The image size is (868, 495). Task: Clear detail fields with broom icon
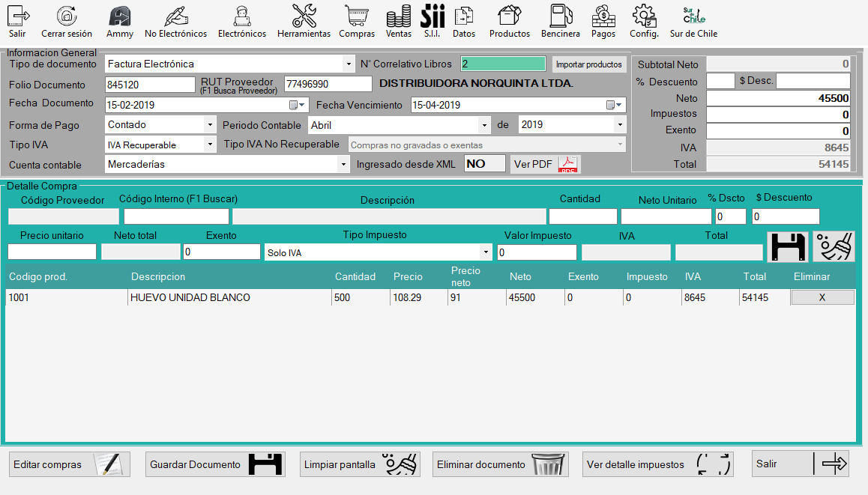(834, 246)
